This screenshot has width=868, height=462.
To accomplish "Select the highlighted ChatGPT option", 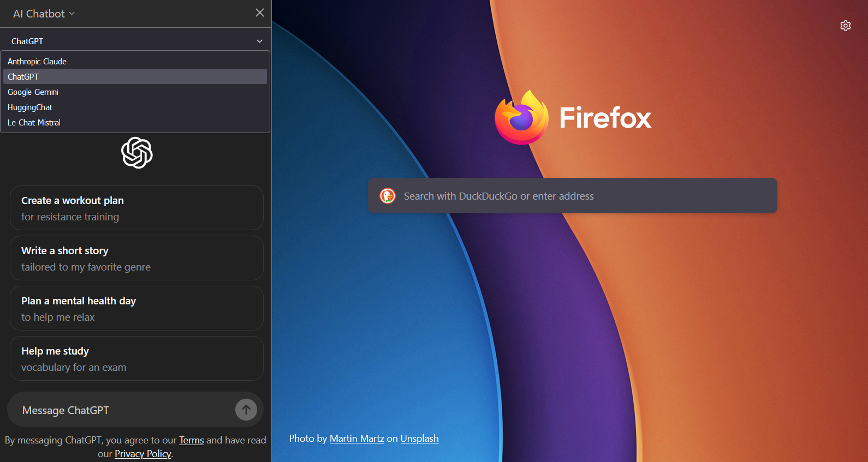I will pos(23,77).
